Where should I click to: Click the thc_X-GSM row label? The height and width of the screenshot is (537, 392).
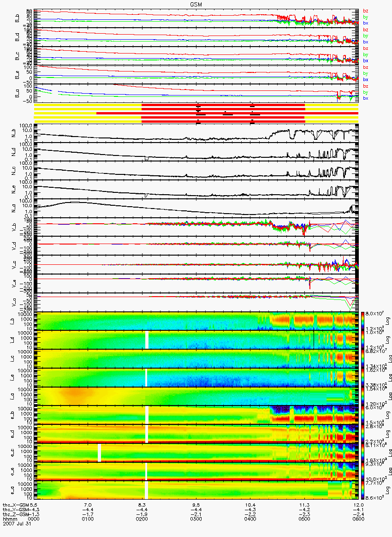coord(16,505)
